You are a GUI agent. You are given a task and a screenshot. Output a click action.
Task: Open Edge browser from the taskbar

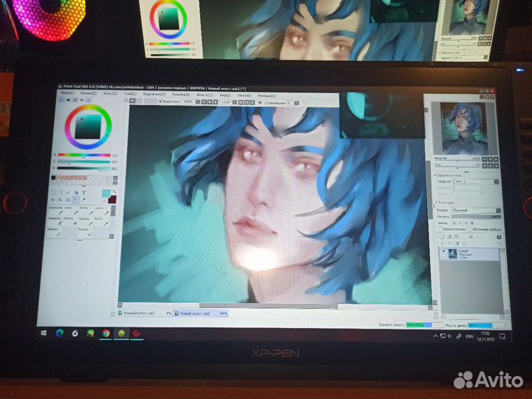(x=60, y=333)
